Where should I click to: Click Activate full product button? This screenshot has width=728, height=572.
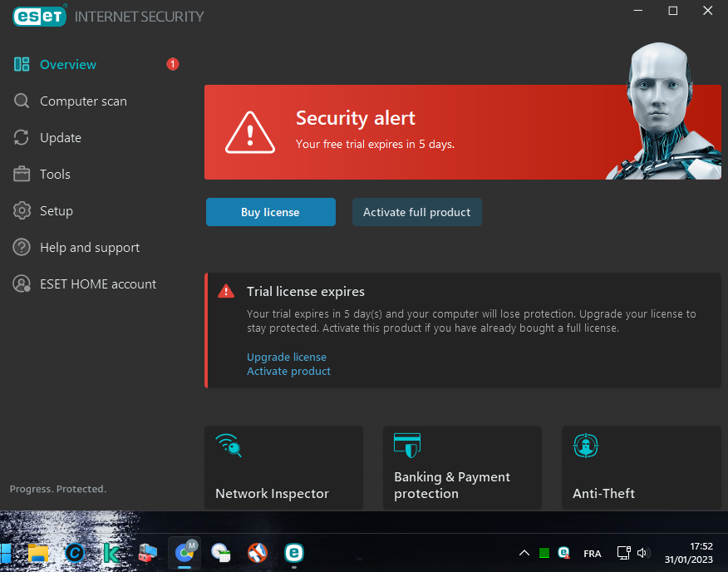click(x=417, y=212)
